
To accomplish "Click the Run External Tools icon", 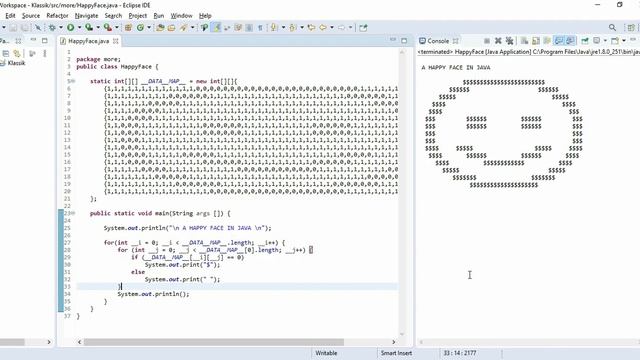I will click(107, 27).
